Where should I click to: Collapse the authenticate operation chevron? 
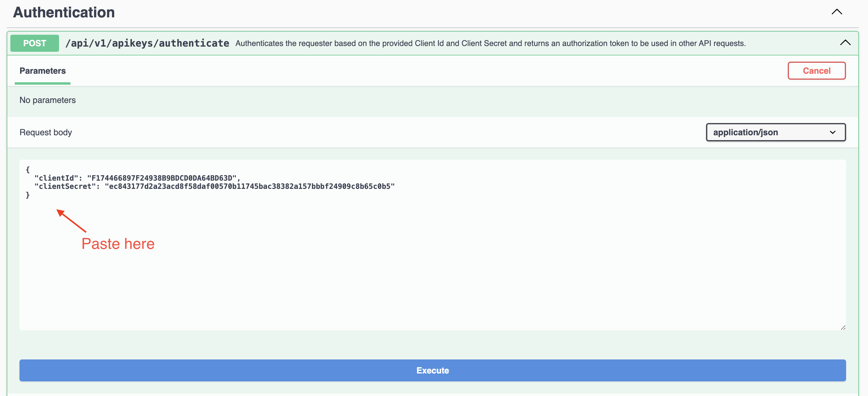pos(845,43)
